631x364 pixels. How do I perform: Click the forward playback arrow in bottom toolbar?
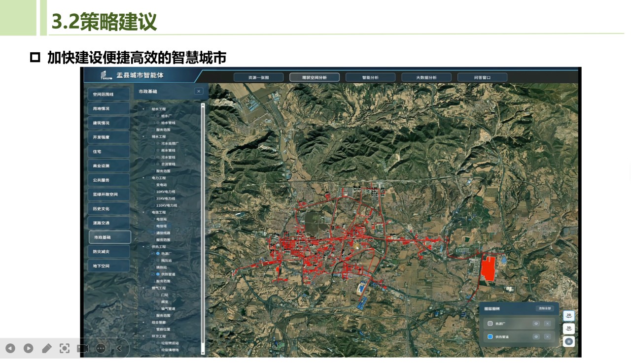(29, 348)
